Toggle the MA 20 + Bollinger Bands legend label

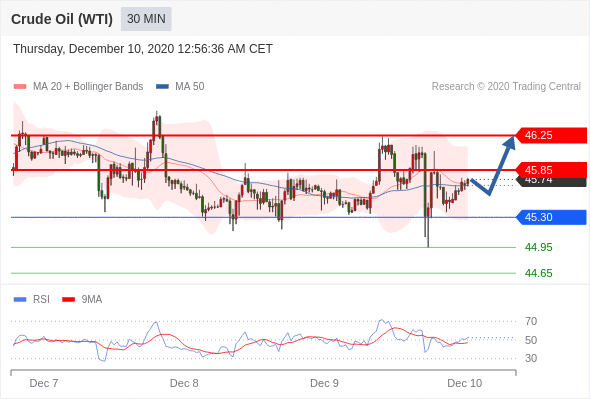point(88,87)
